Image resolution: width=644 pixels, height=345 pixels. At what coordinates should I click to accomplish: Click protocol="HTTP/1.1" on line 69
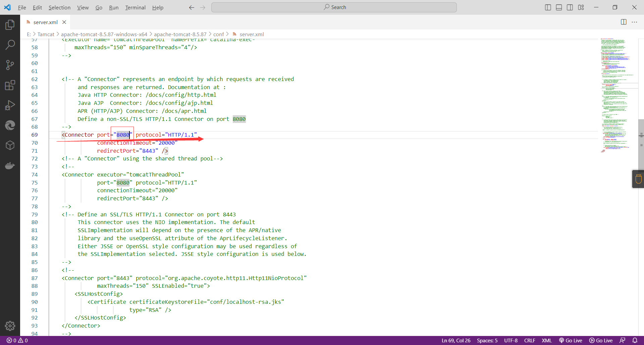(166, 135)
